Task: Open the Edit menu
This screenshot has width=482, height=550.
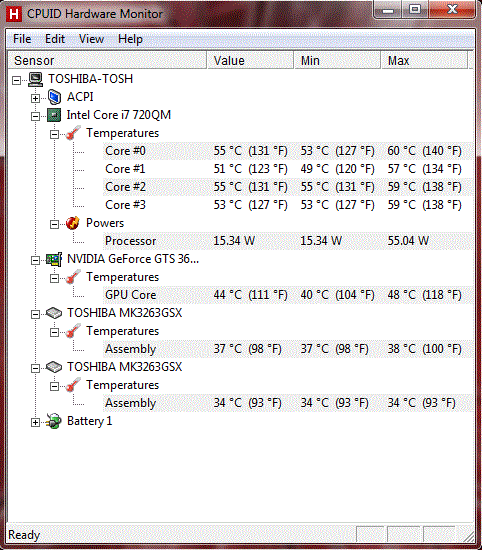Action: click(x=55, y=39)
